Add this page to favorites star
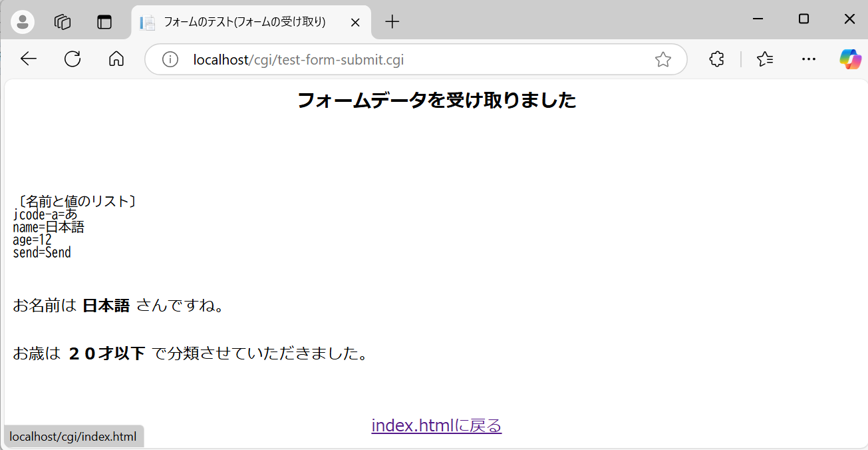The height and width of the screenshot is (450, 868). point(662,60)
